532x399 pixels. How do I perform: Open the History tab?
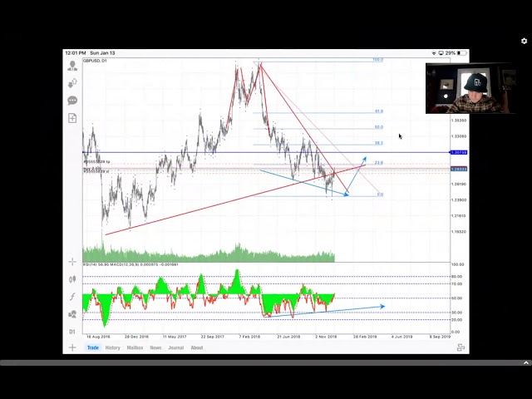click(112, 347)
